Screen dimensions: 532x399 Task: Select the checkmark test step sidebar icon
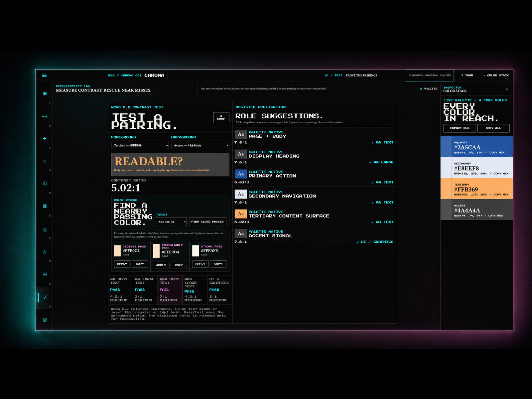[x=45, y=297]
